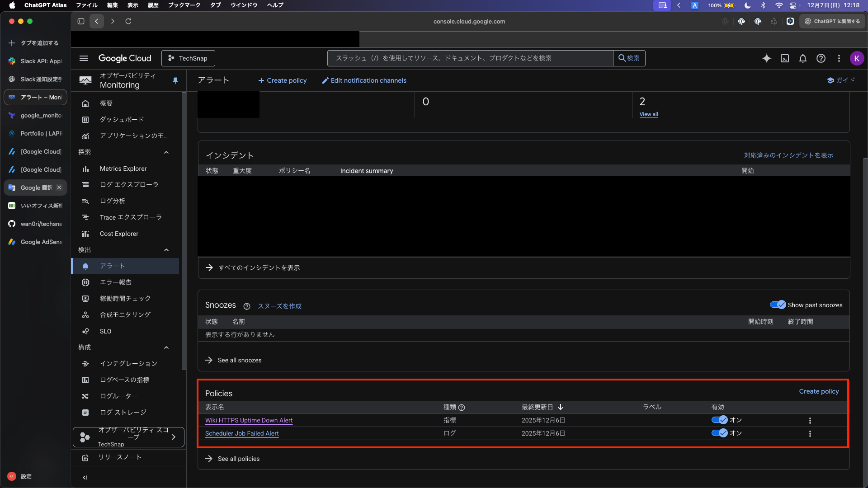Turn off Scheduler Job Failed Alert toggle
Image resolution: width=868 pixels, height=488 pixels.
(x=719, y=433)
